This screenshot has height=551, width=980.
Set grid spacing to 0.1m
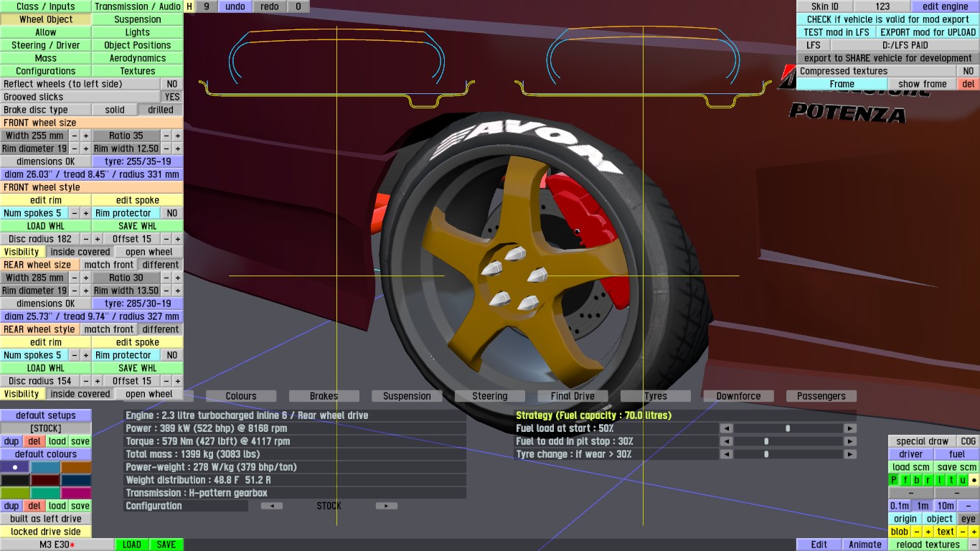(x=900, y=506)
